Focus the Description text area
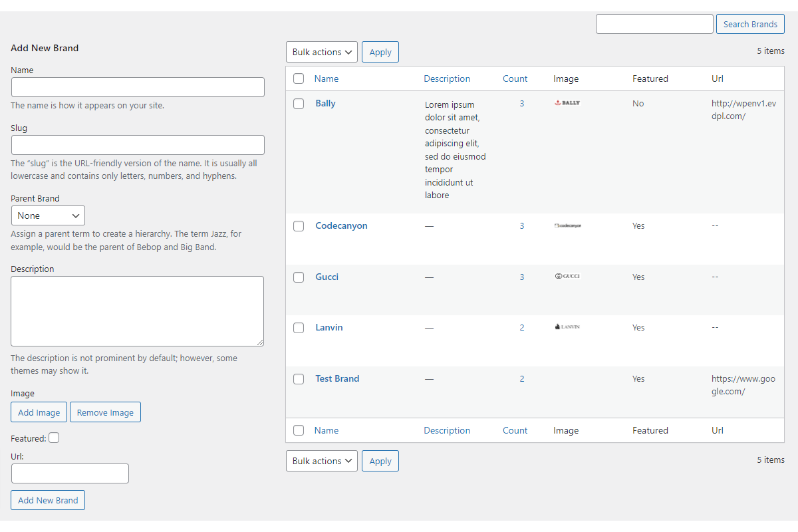This screenshot has height=532, width=798. (138, 311)
